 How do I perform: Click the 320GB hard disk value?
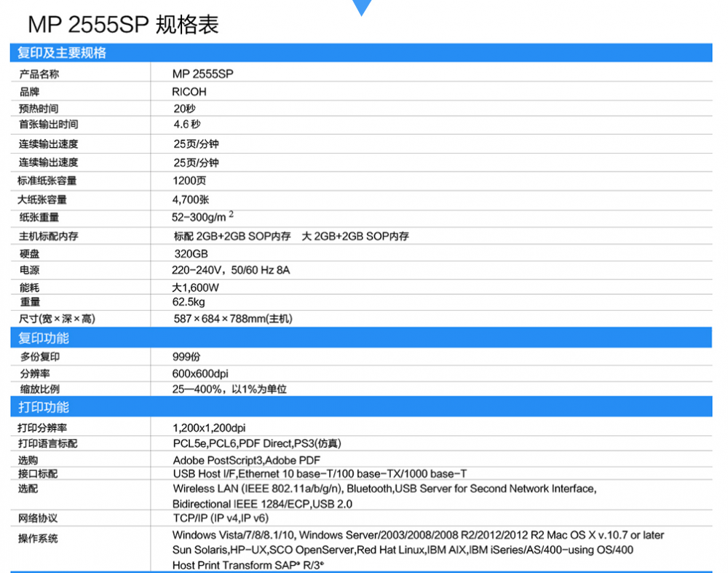click(x=191, y=254)
